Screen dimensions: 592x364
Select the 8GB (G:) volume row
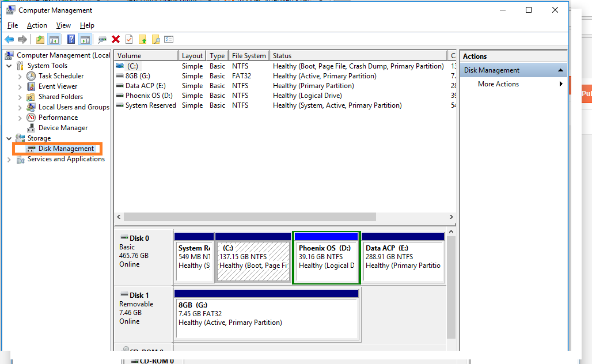pos(285,76)
